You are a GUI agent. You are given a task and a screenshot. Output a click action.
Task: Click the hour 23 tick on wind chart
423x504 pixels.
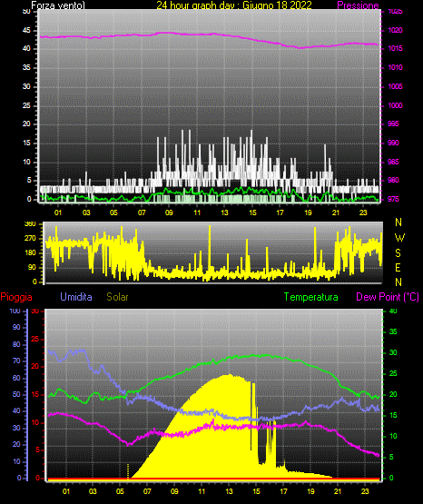pyautogui.click(x=364, y=212)
